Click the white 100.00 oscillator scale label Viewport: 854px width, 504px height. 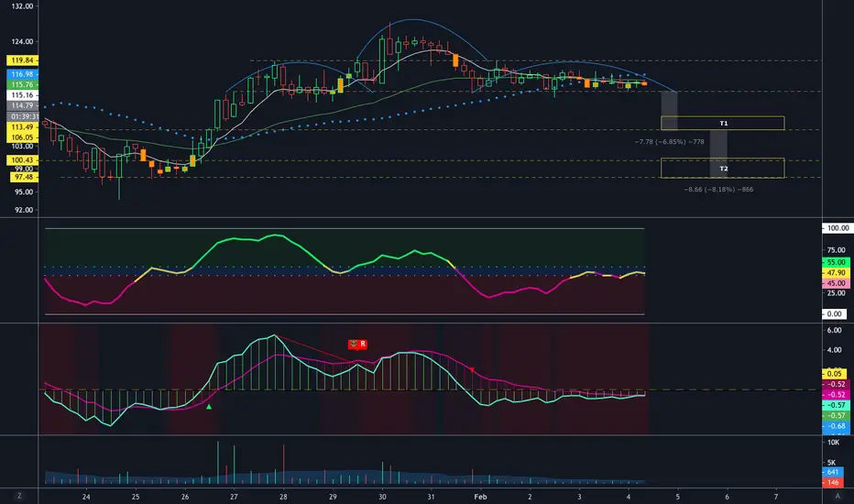coord(837,228)
